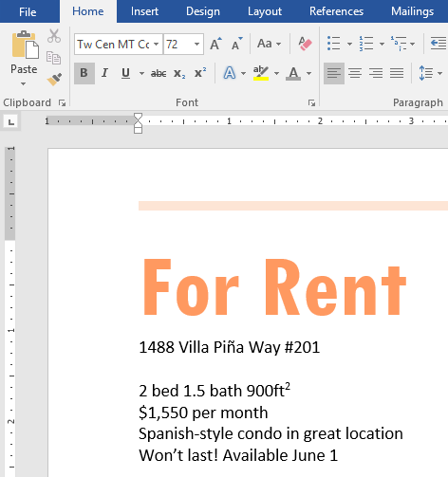Switch to the Insert tab
The height and width of the screenshot is (477, 448).
tap(144, 11)
